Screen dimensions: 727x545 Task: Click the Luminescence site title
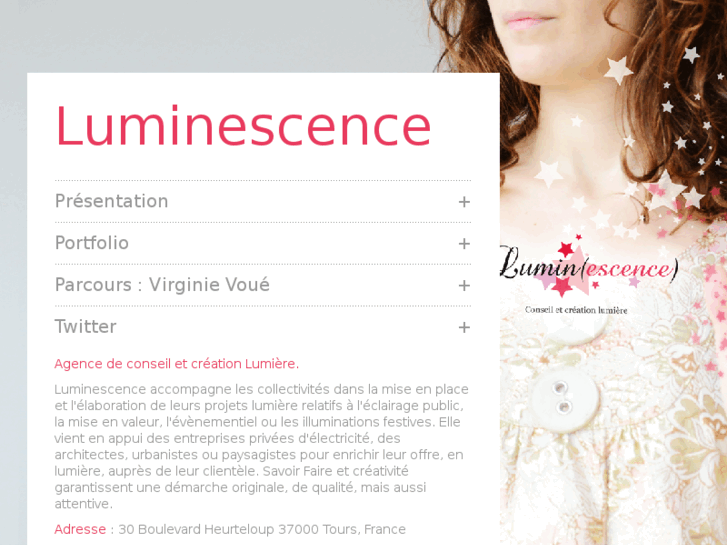tap(243, 126)
